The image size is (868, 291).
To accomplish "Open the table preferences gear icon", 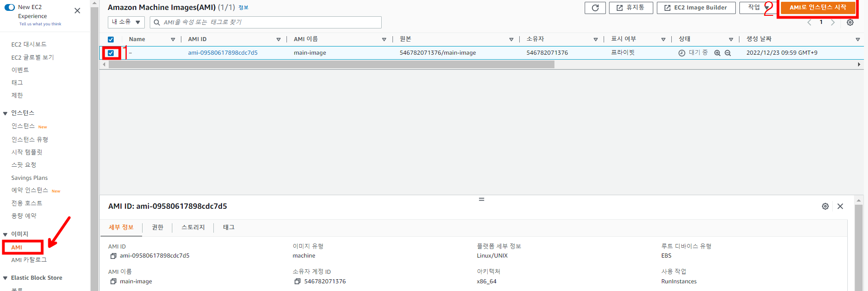I will (850, 23).
